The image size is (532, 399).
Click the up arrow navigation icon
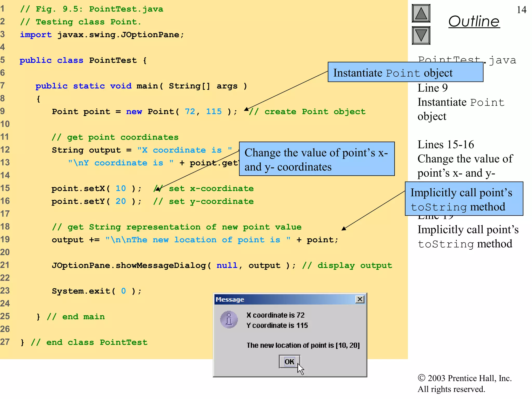tap(421, 14)
